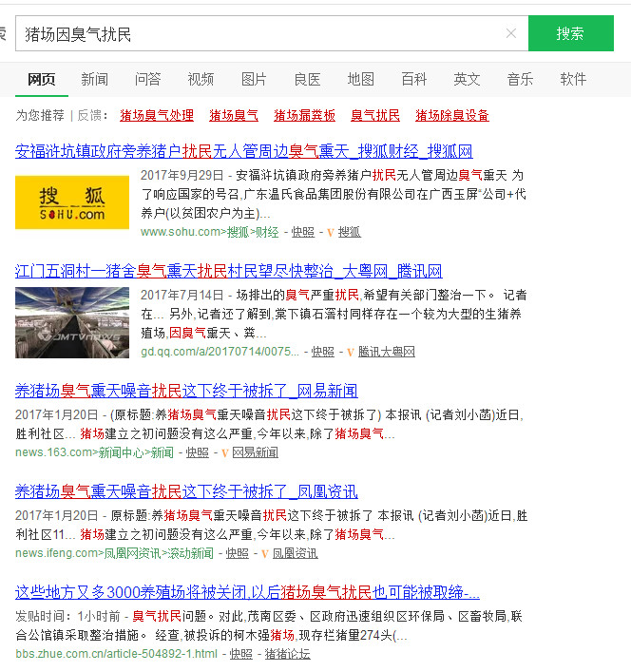Switch to the 地图 tab
The image size is (631, 672).
tap(361, 79)
